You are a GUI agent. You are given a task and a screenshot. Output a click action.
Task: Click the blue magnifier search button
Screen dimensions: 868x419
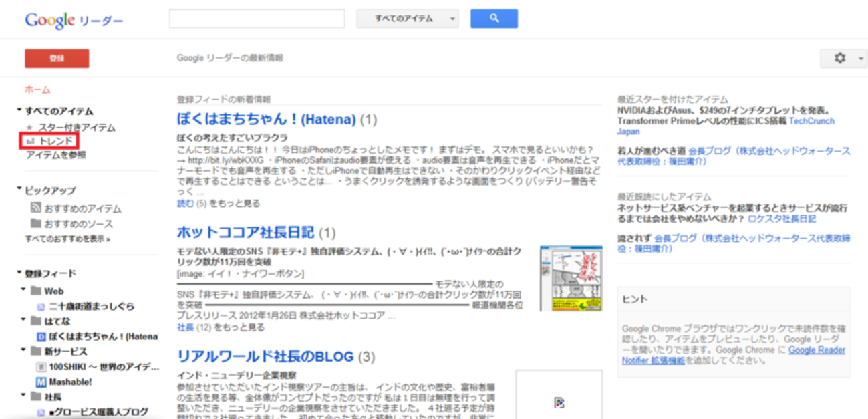pos(494,19)
